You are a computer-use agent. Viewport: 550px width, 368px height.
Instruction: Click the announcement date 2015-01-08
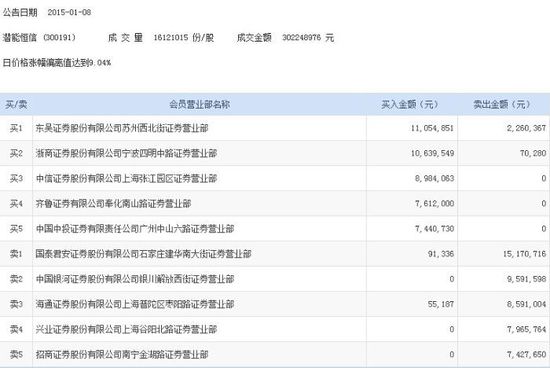[x=69, y=13]
